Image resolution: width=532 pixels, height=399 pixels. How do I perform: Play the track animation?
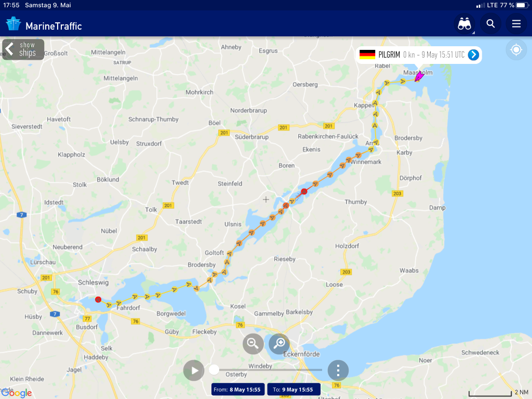(x=194, y=370)
